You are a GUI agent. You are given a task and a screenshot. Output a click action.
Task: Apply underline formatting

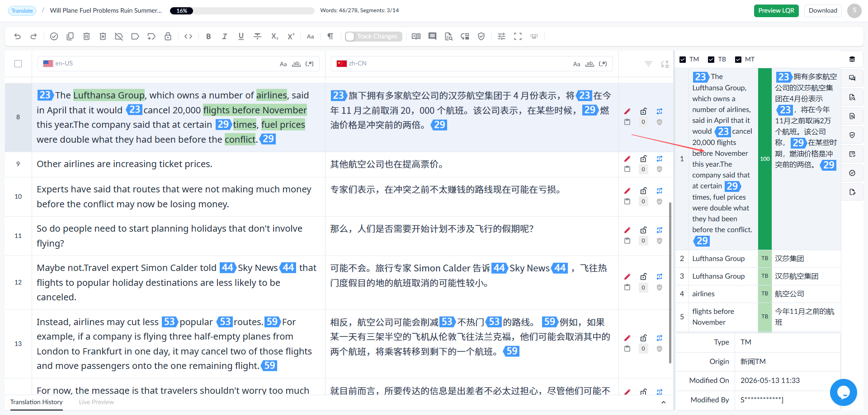[241, 37]
